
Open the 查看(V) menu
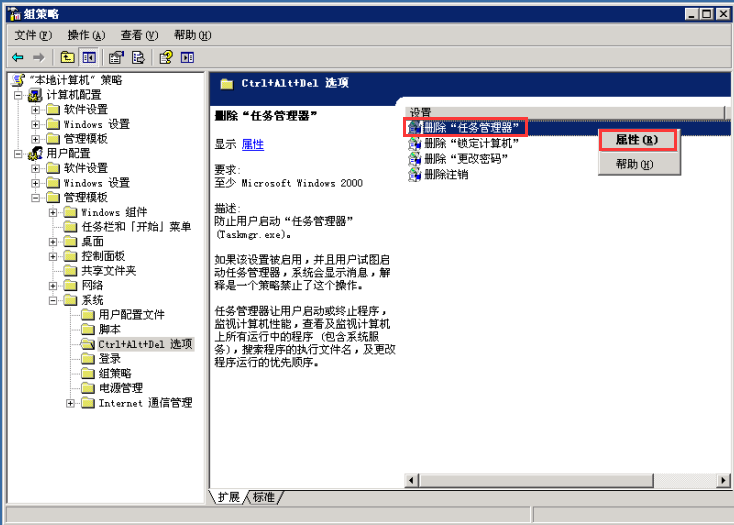click(139, 35)
